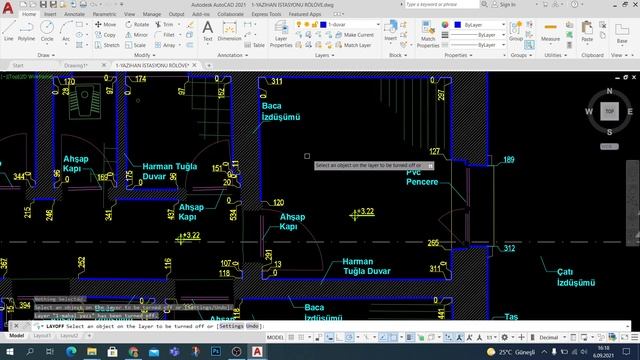Open Layer Properties manager

coord(281,34)
